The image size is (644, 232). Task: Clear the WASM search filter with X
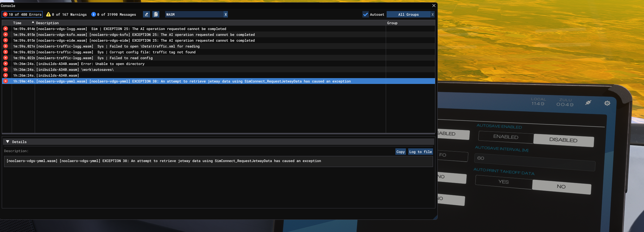(226, 14)
